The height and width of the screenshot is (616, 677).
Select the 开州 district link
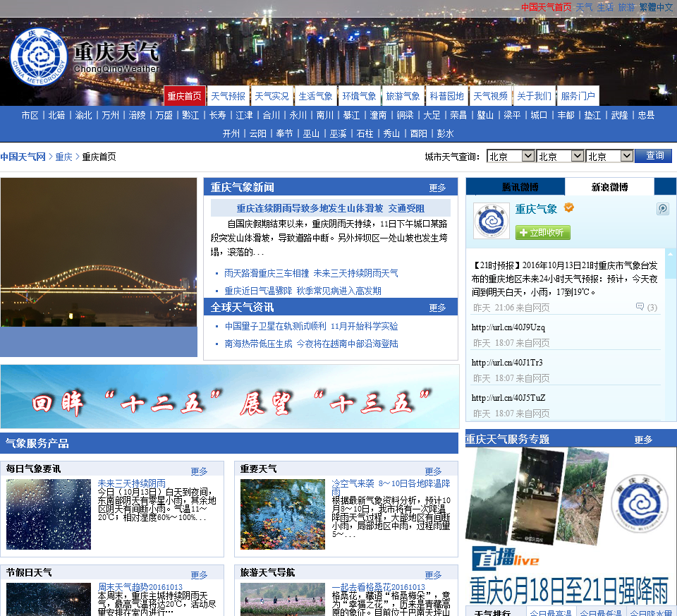pyautogui.click(x=231, y=133)
